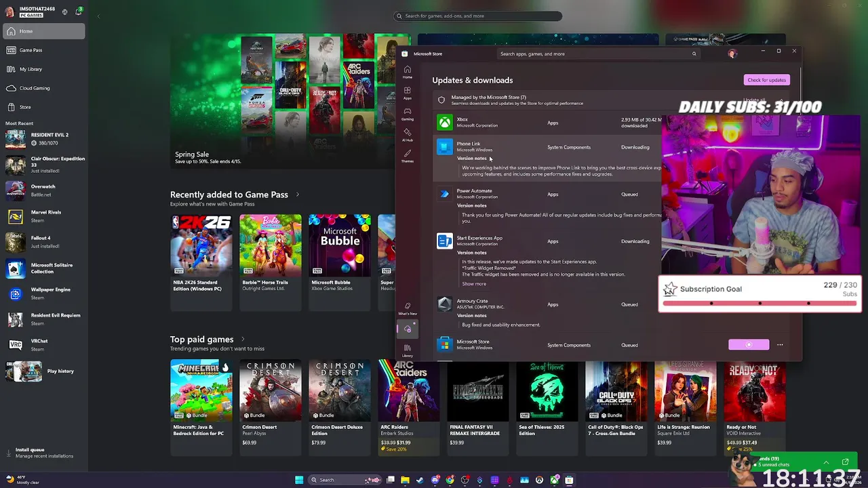The width and height of the screenshot is (868, 488).
Task: Go to Home in the Xbox app
Action: [44, 31]
